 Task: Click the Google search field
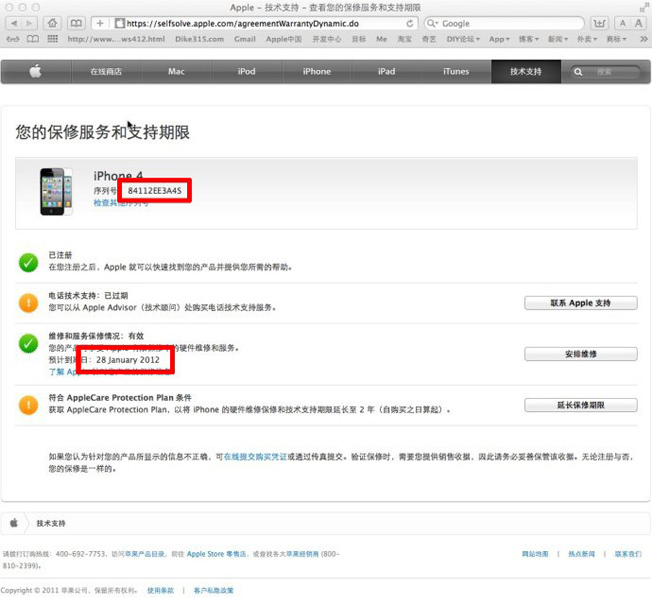(x=504, y=24)
